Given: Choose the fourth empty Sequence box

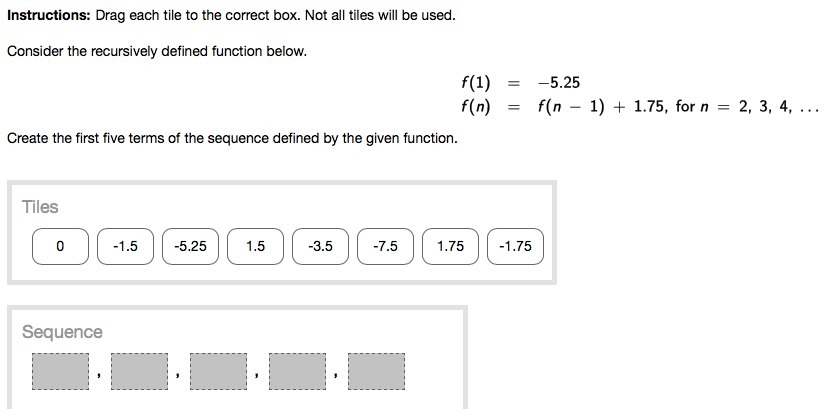Looking at the screenshot, I should click(298, 371).
